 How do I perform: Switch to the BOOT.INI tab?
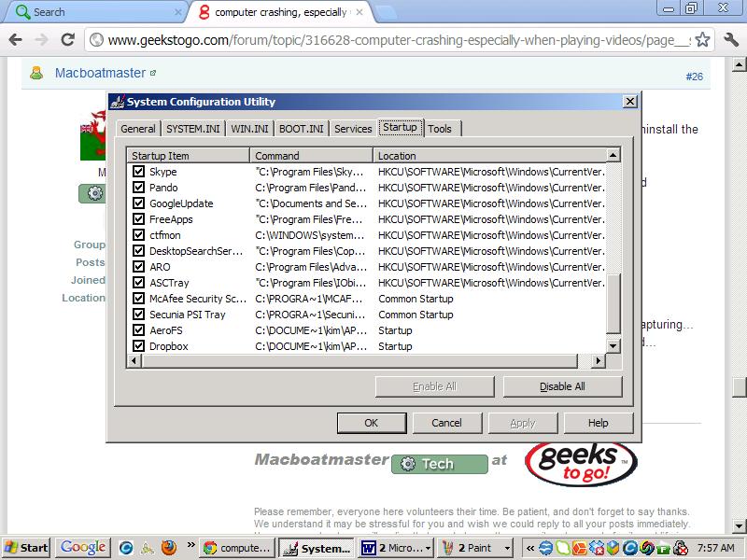[x=301, y=129]
